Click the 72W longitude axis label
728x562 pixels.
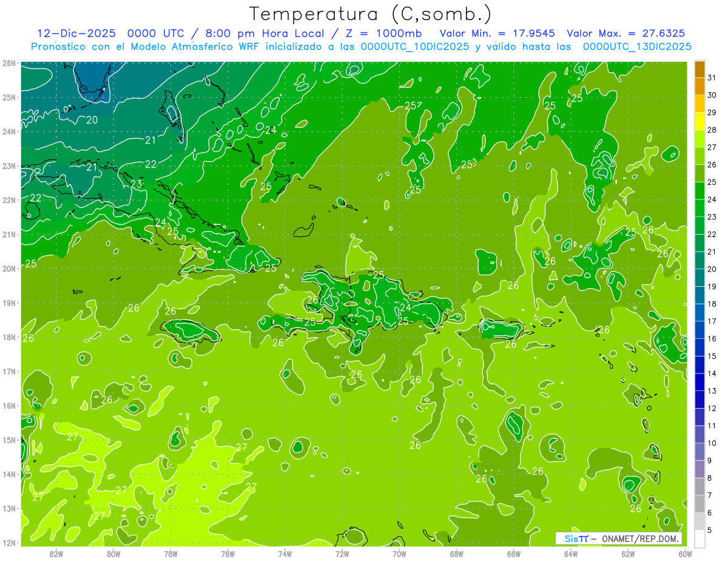(342, 554)
